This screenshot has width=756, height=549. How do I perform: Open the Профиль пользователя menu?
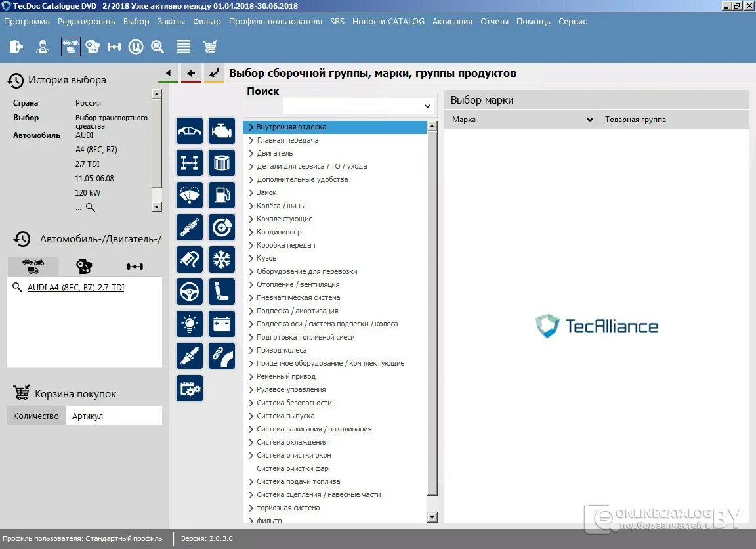click(x=276, y=21)
